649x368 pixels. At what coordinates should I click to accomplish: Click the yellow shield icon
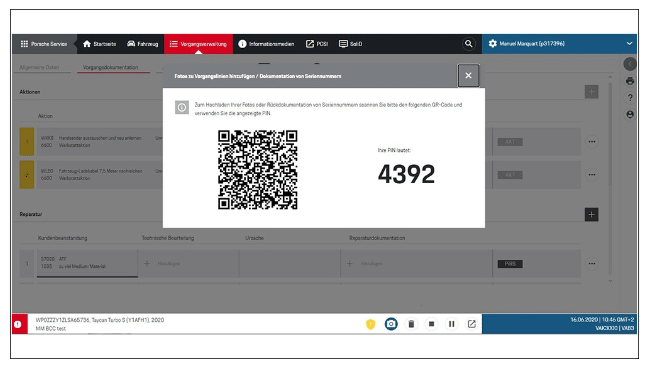point(370,324)
